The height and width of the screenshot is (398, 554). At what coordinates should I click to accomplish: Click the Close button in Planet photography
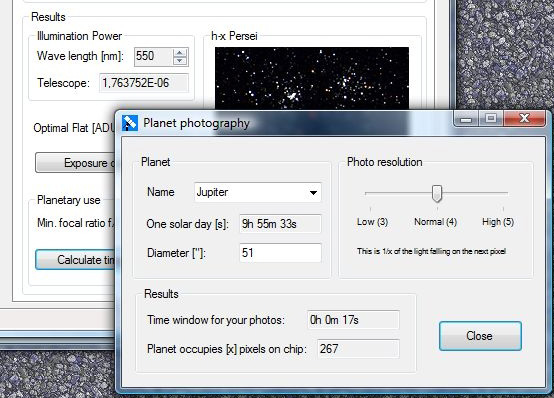click(x=480, y=336)
